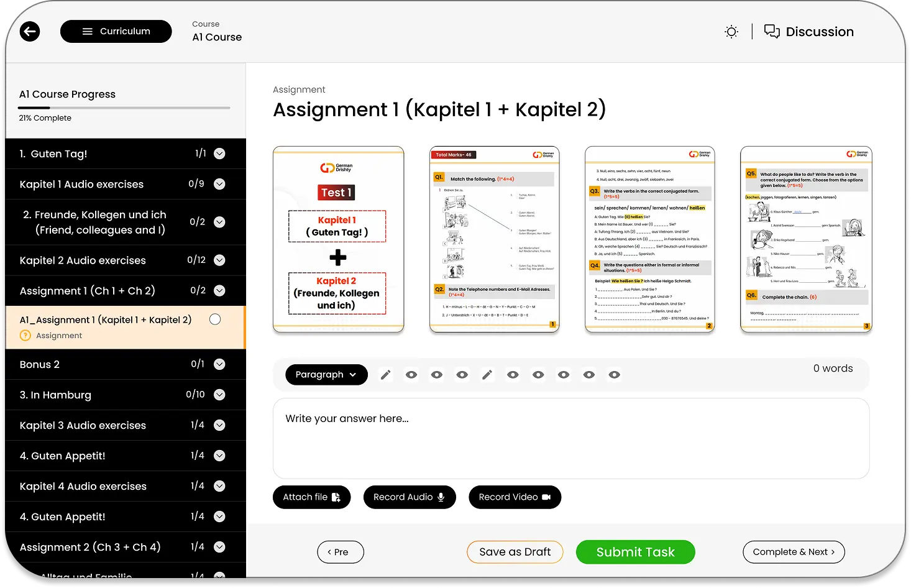Click Complete & Next button
The image size is (911, 588).
tap(794, 552)
